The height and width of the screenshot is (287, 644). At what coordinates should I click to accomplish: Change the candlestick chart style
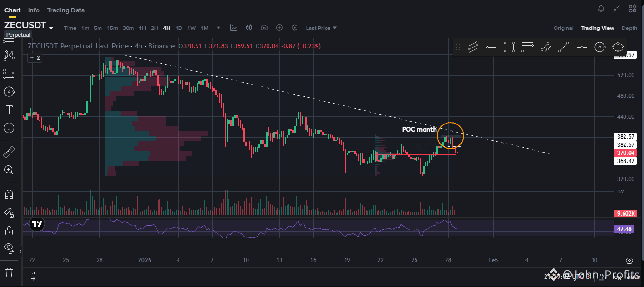[x=248, y=28]
